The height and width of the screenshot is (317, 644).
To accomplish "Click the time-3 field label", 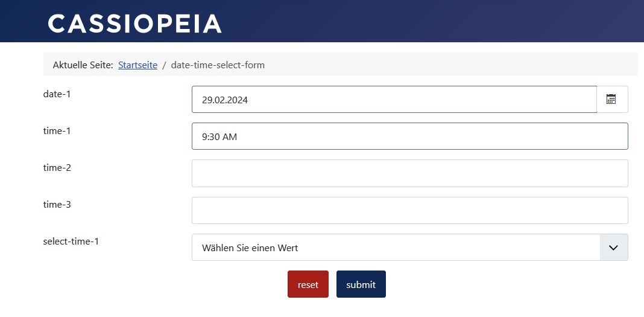I will point(57,204).
